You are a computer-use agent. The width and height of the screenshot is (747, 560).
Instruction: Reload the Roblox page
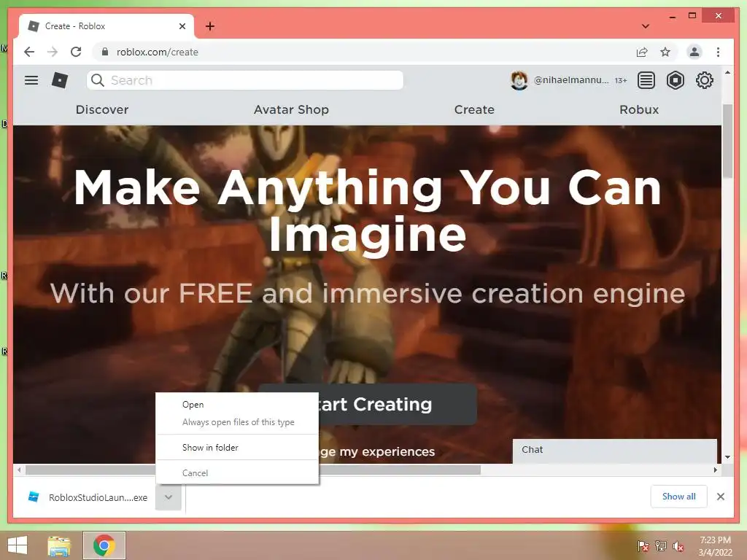click(76, 52)
